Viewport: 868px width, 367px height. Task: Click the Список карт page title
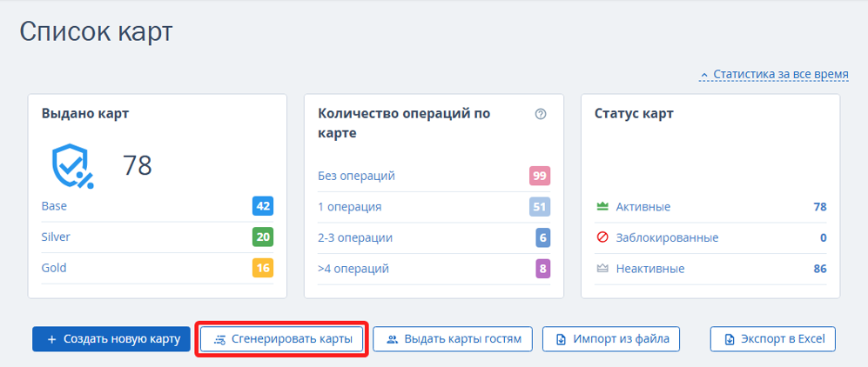pos(97,32)
